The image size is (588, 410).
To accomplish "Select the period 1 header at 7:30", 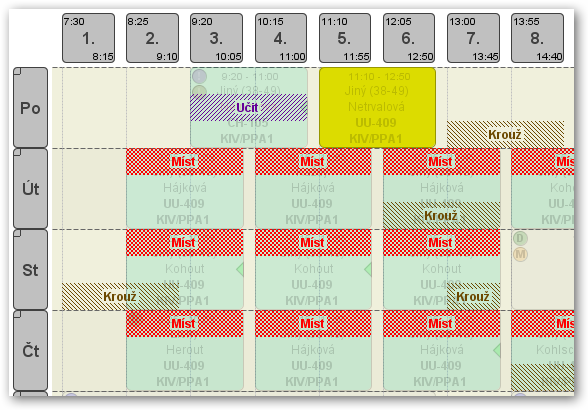I will tap(88, 38).
